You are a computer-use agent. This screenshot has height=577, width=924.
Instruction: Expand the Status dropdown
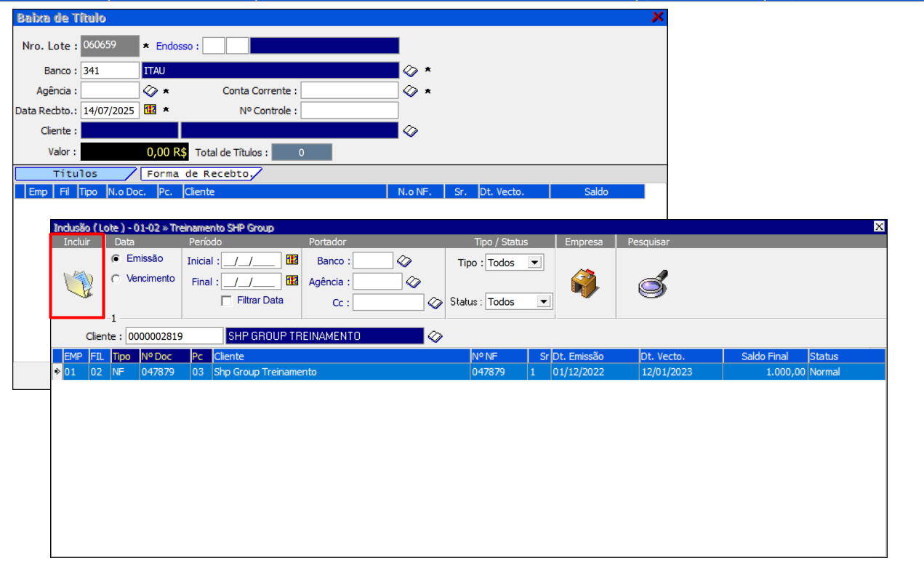[x=544, y=301]
